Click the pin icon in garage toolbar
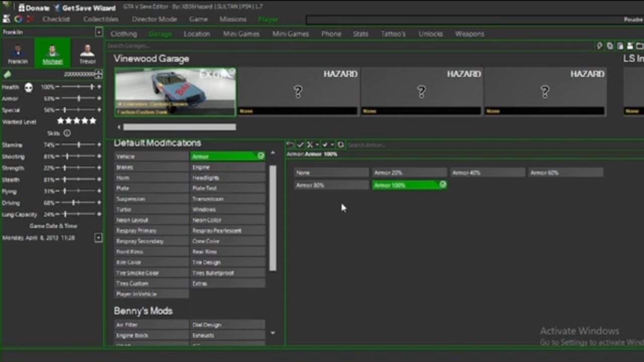 600,46
